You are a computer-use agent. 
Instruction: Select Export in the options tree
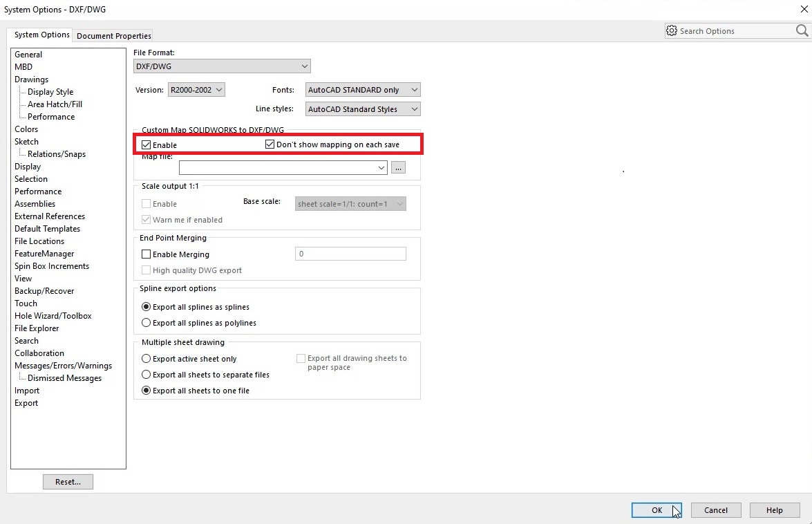[x=26, y=403]
